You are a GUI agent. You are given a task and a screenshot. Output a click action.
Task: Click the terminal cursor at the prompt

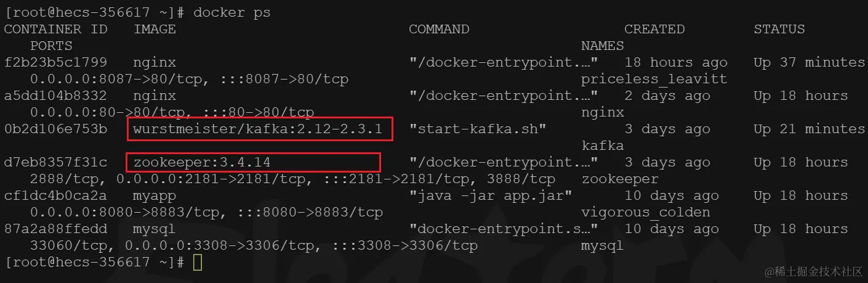(x=196, y=263)
